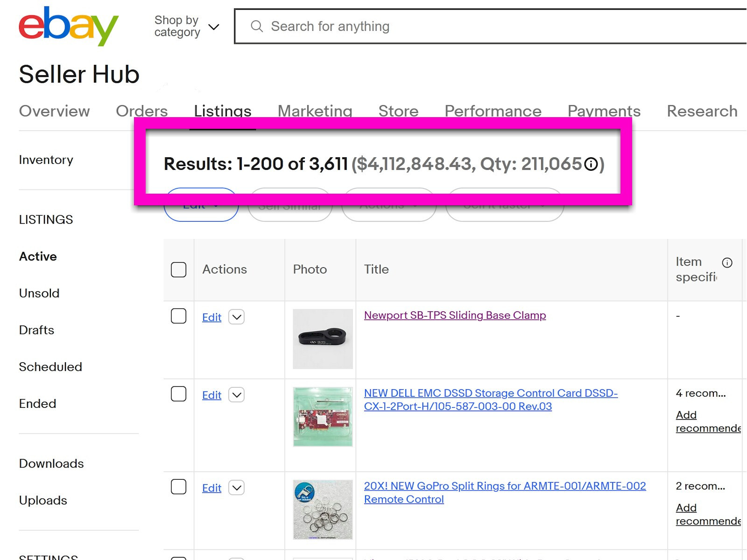Click Edit for DELL EMC DSSD listing

pos(211,395)
